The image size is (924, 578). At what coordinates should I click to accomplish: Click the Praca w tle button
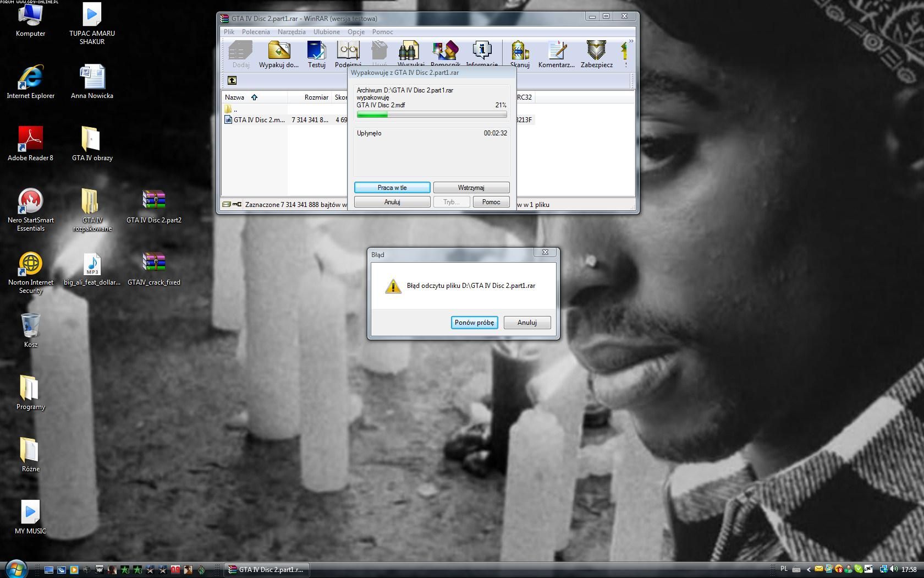pos(392,188)
